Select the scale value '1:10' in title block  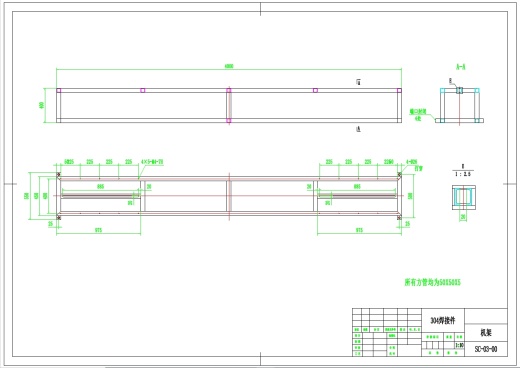tap(459, 346)
